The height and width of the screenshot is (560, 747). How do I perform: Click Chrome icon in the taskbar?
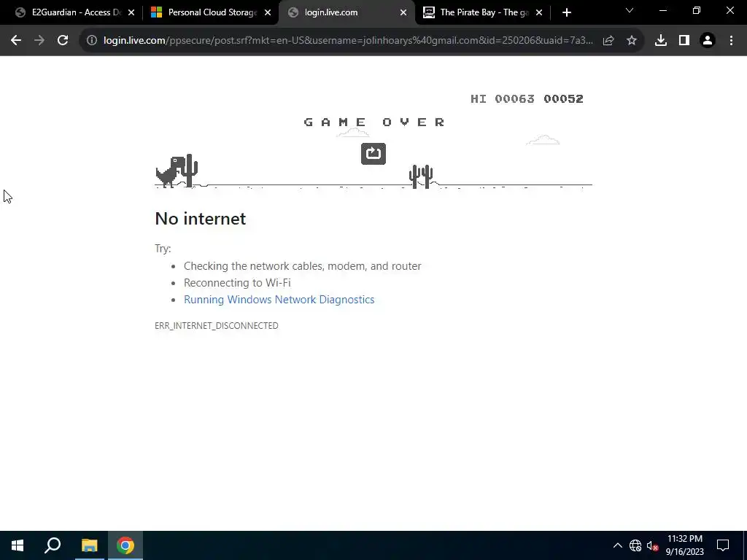pyautogui.click(x=125, y=545)
